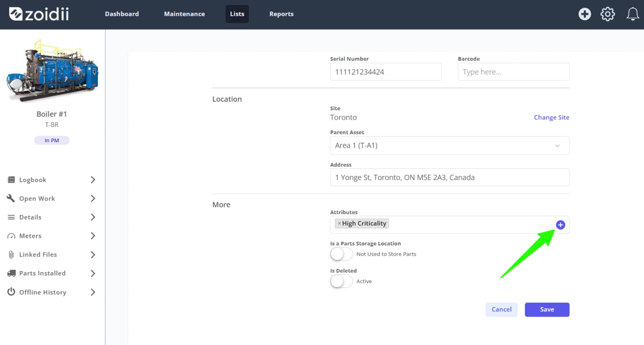Click the Meters gauge icon
This screenshot has height=345, width=644.
coord(11,236)
